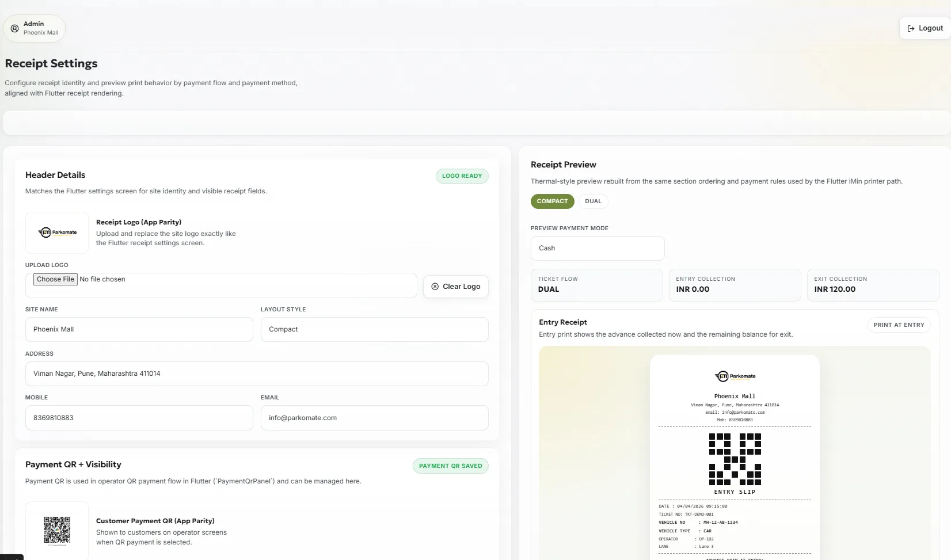Open the Layout Style Compact dropdown
Screen dimensions: 951x560
pos(375,330)
